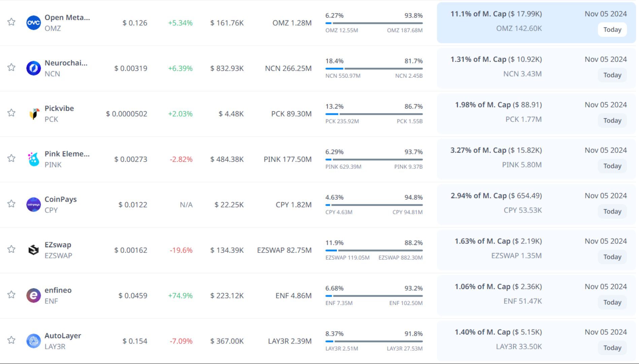
Task: Click the CoinPays CPY logo
Action: (x=34, y=205)
